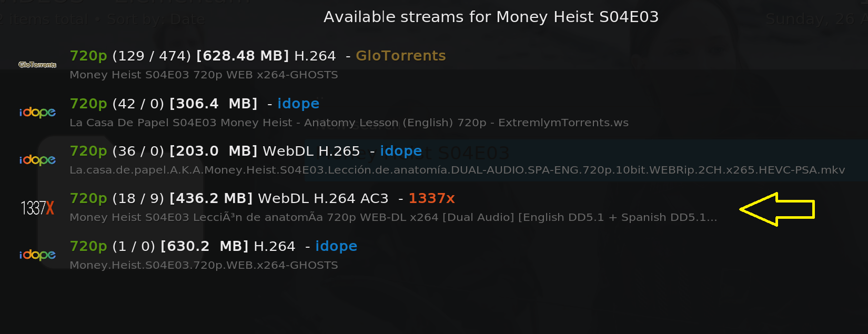868x334 pixels.
Task: Pick the 436.2 MB WebDL H.264 AC3 stream
Action: tap(434, 207)
